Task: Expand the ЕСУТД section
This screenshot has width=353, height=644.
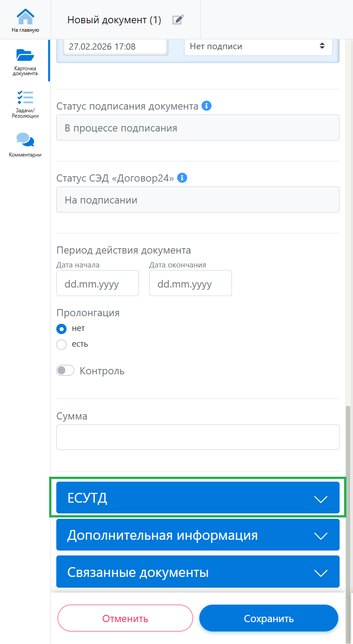Action: pyautogui.click(x=198, y=498)
